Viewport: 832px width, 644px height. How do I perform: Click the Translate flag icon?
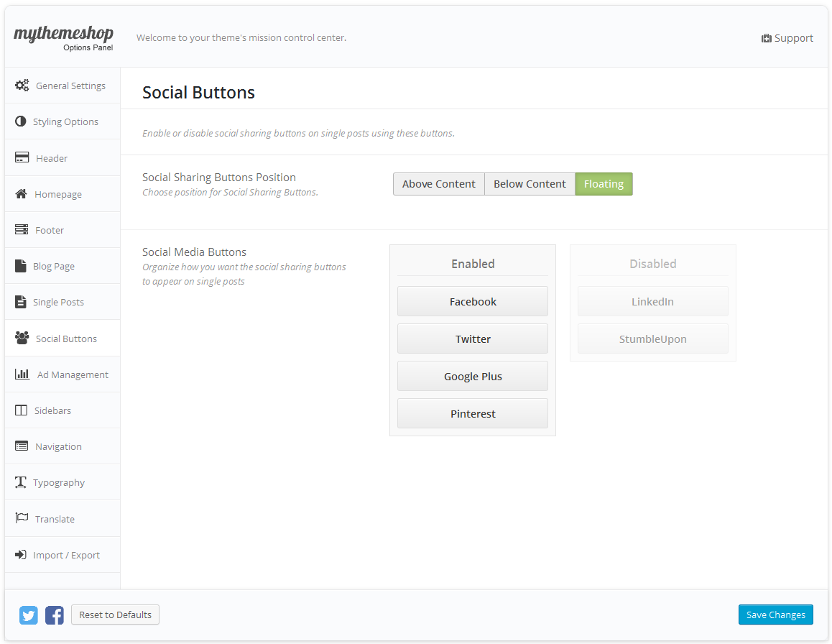pos(22,518)
